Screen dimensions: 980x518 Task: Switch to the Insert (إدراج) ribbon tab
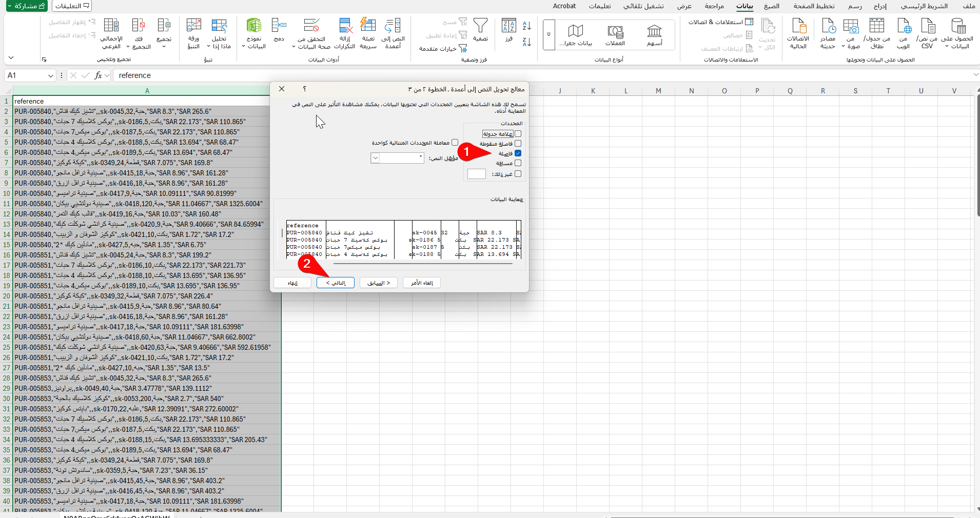tap(880, 6)
